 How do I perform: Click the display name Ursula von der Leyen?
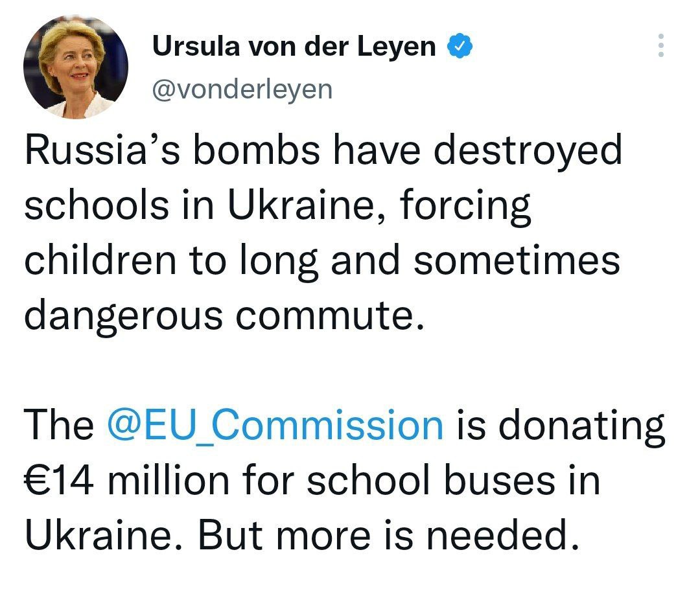tap(294, 47)
